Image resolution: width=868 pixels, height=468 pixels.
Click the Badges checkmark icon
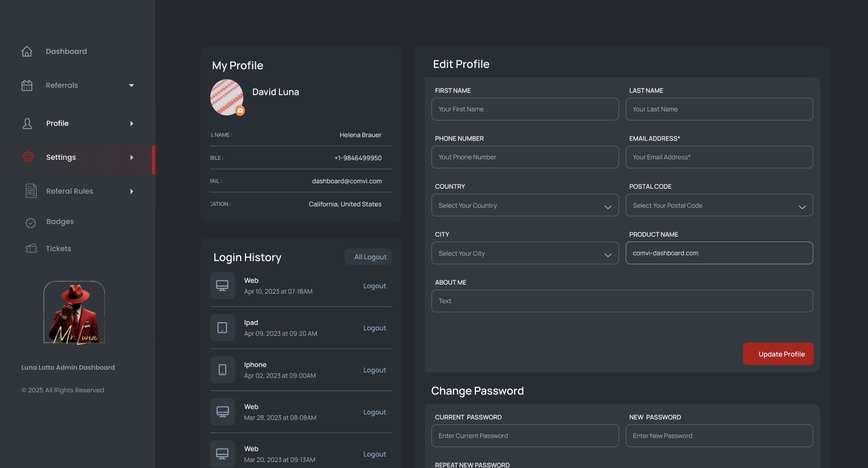tap(31, 222)
